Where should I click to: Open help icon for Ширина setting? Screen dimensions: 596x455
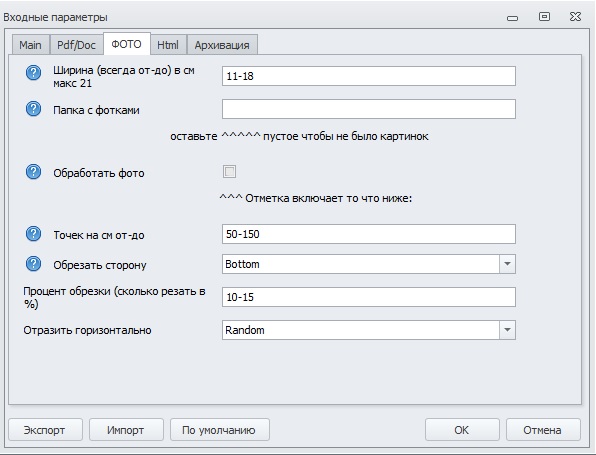pyautogui.click(x=33, y=72)
